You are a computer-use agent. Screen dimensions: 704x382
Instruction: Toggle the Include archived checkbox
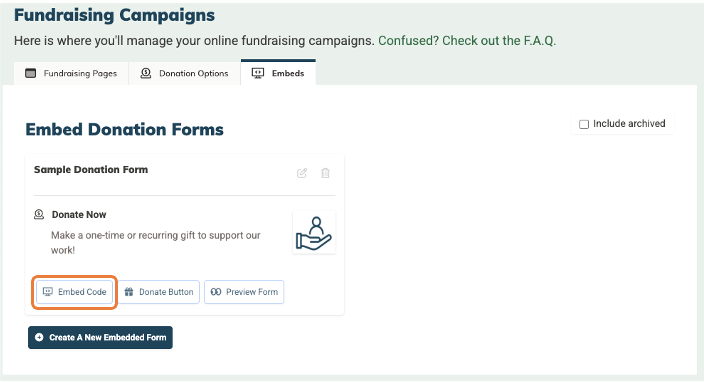click(x=584, y=124)
